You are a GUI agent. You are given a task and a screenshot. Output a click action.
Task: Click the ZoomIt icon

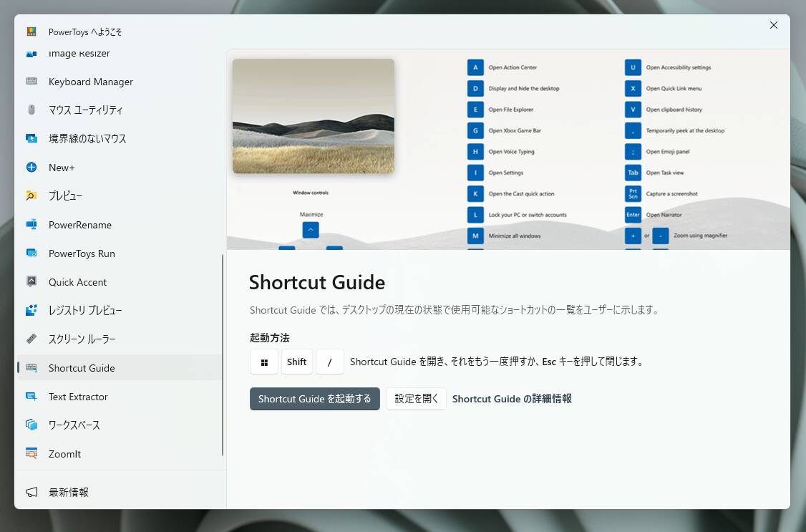31,453
